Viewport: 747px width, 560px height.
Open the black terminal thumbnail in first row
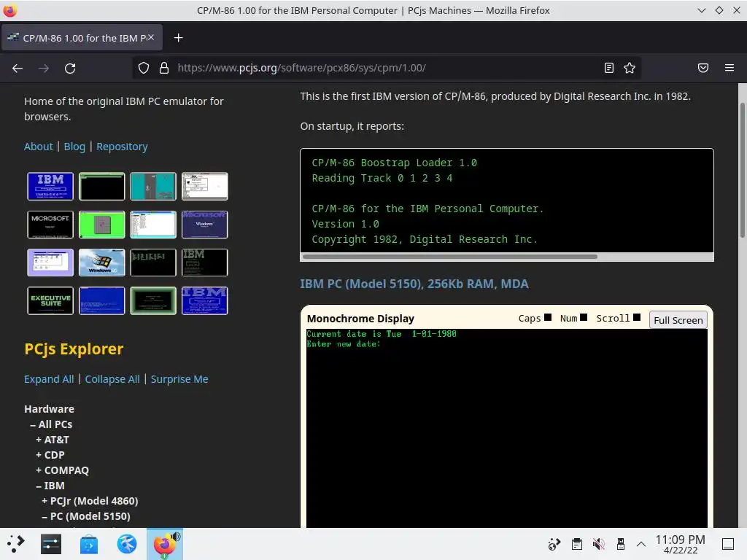(102, 186)
